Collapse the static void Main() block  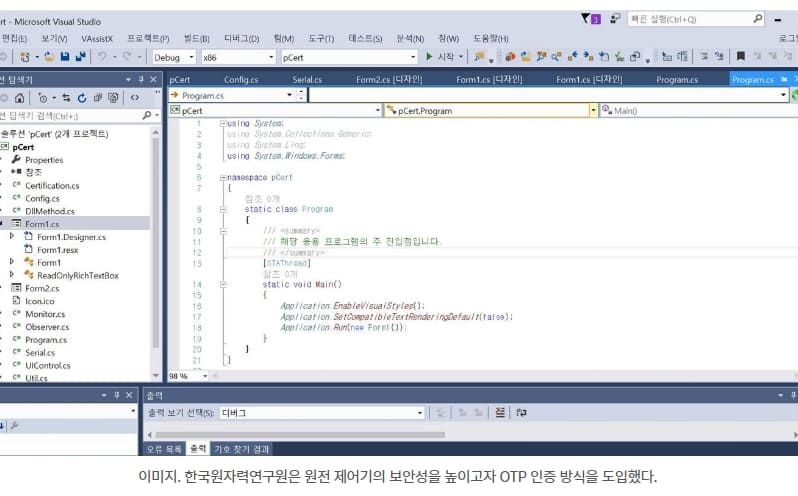[223, 284]
